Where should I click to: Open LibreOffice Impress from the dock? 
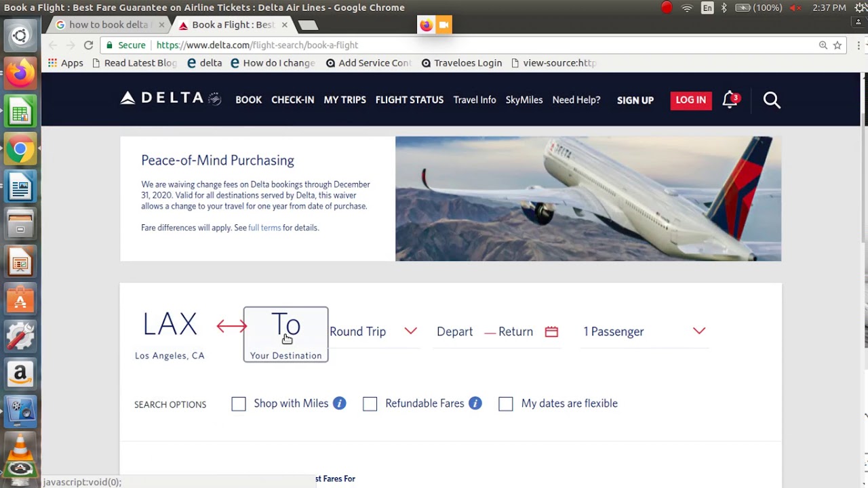click(x=20, y=262)
